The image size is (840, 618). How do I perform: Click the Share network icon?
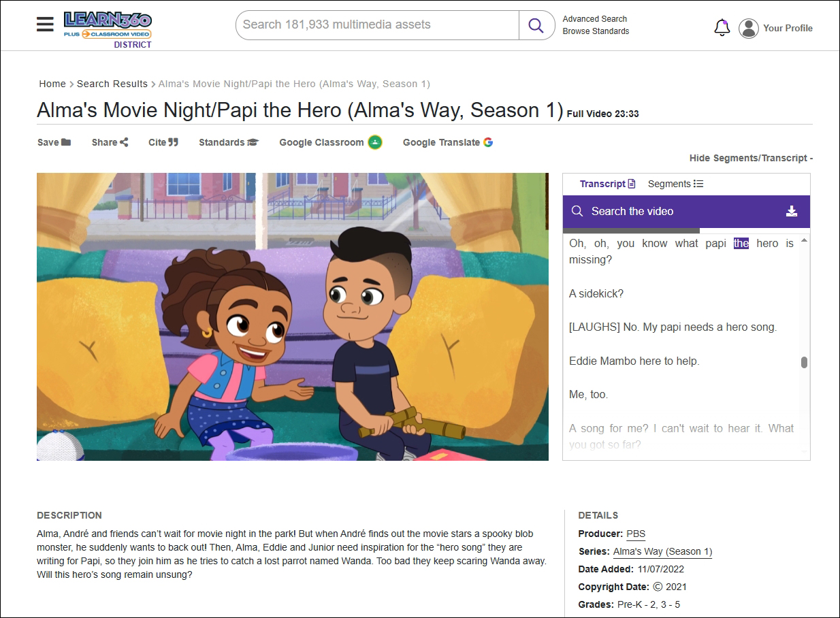[x=124, y=142]
